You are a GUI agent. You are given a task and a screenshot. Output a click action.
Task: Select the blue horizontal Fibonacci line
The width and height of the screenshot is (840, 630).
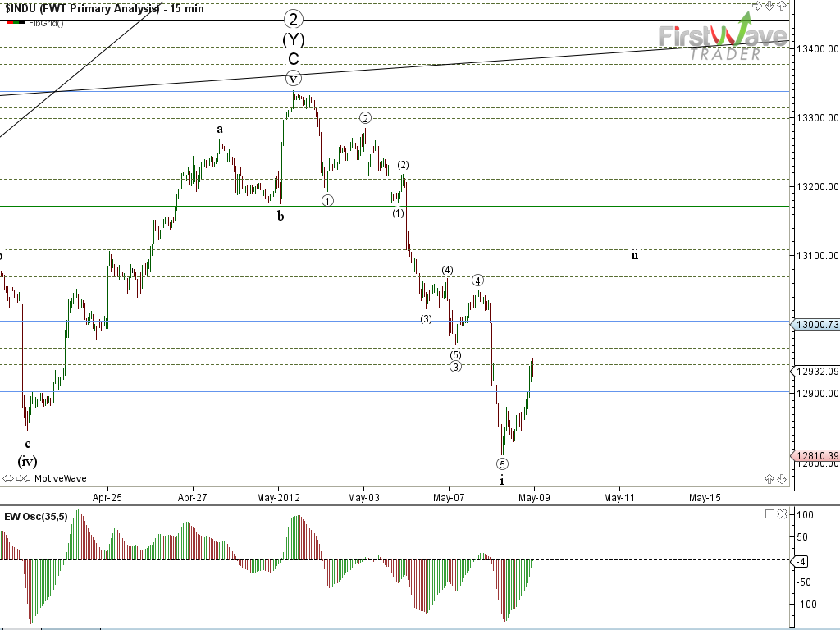click(492, 135)
